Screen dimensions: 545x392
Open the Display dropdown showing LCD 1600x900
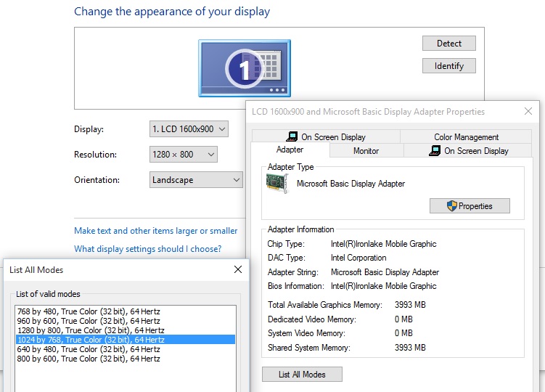189,129
